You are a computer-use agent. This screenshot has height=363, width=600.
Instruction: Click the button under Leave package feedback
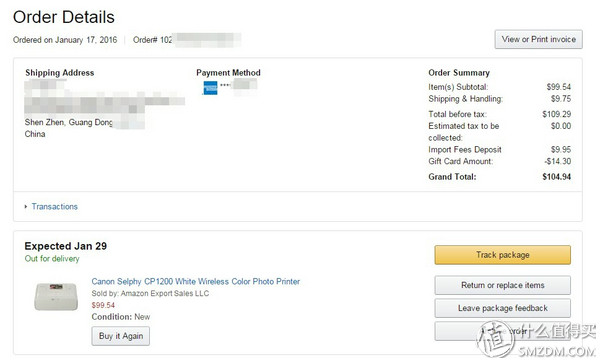click(502, 331)
